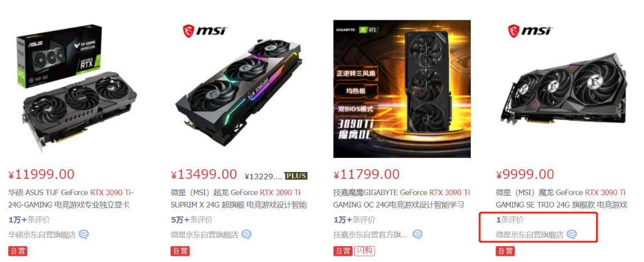The height and width of the screenshot is (262, 644).
Task: Click chat icon beside 技嘉京东自营官方旗舰店
Action: coord(417,234)
